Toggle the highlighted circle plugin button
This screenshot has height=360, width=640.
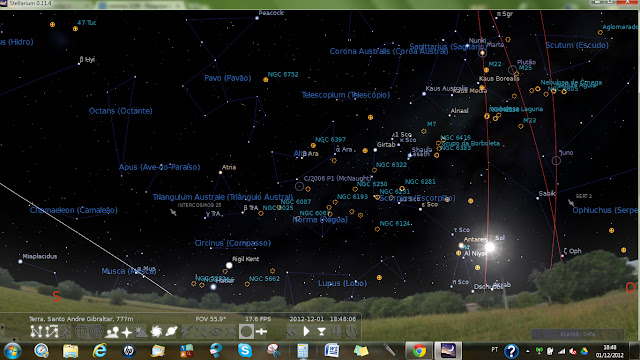246,331
